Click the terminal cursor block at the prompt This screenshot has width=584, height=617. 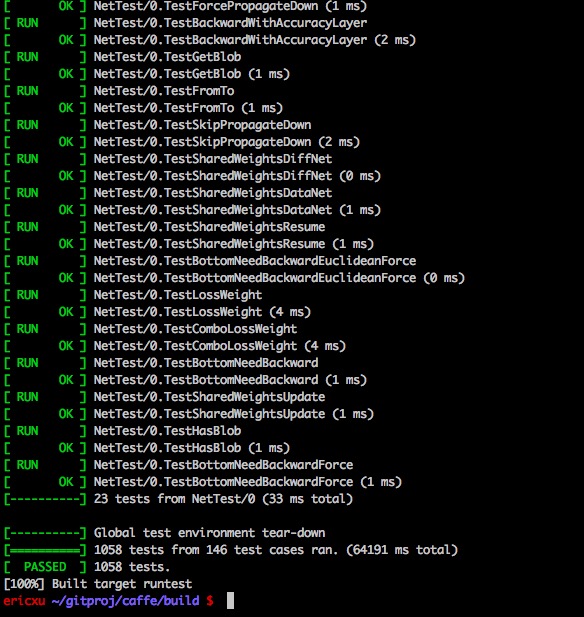(231, 601)
